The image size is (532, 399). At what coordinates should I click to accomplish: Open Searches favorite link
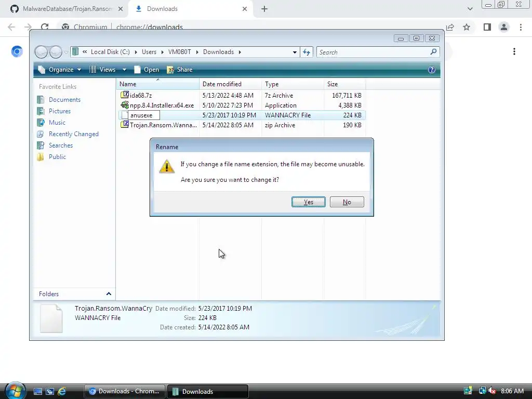pyautogui.click(x=61, y=145)
